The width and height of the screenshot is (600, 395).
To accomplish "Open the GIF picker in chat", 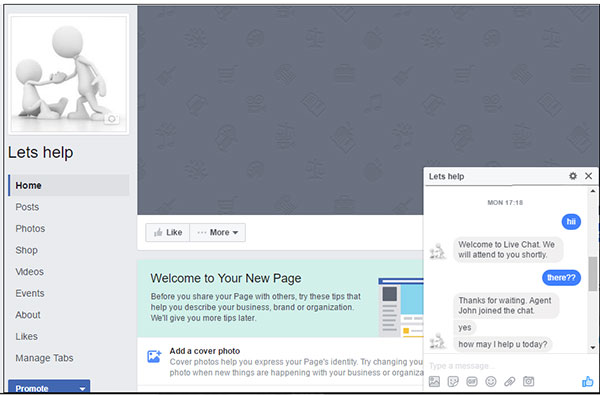I will coord(472,381).
